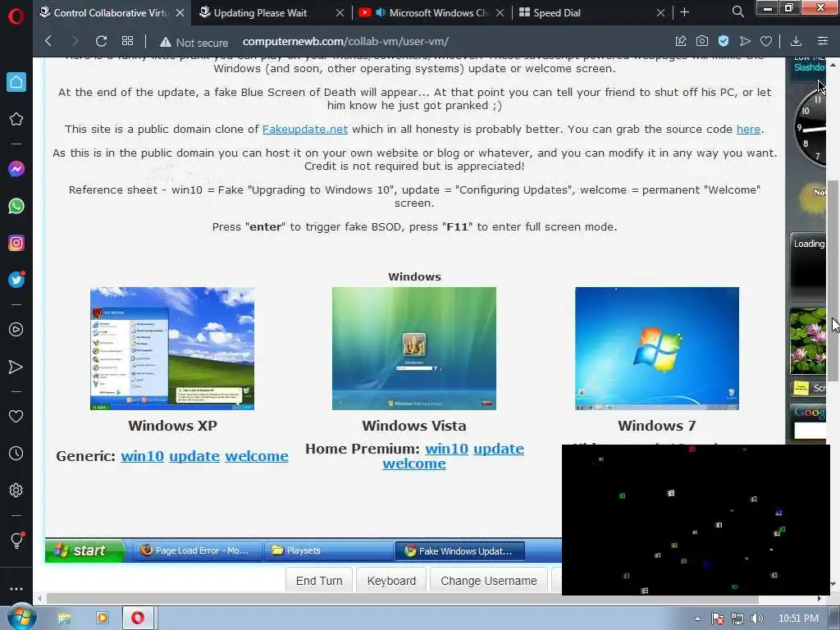Open the Player icon in sidebar

[16, 330]
